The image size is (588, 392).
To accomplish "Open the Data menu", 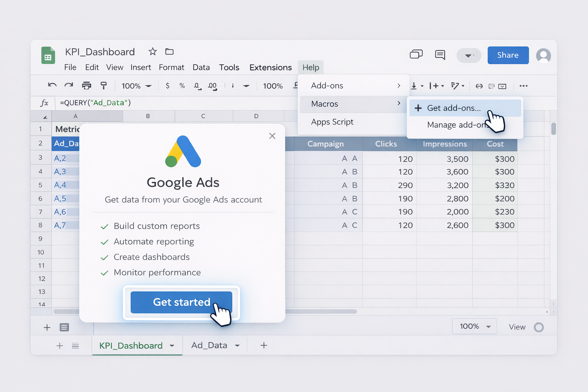I will (201, 67).
